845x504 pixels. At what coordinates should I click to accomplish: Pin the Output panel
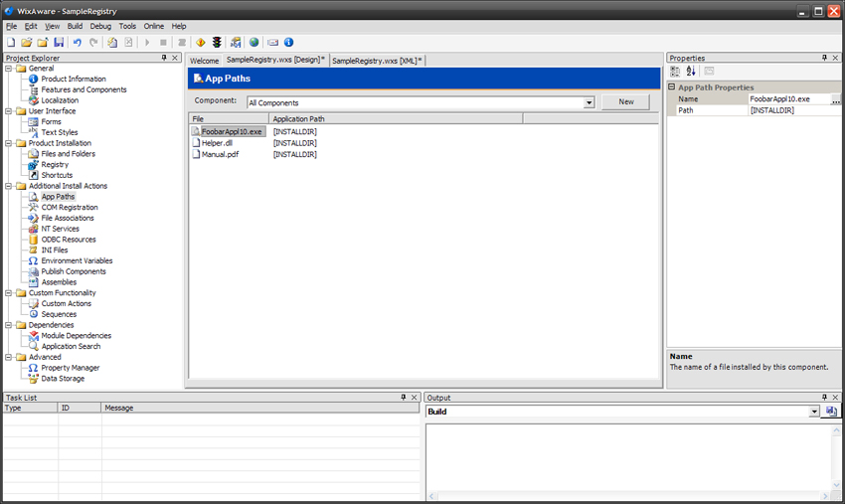pos(824,398)
